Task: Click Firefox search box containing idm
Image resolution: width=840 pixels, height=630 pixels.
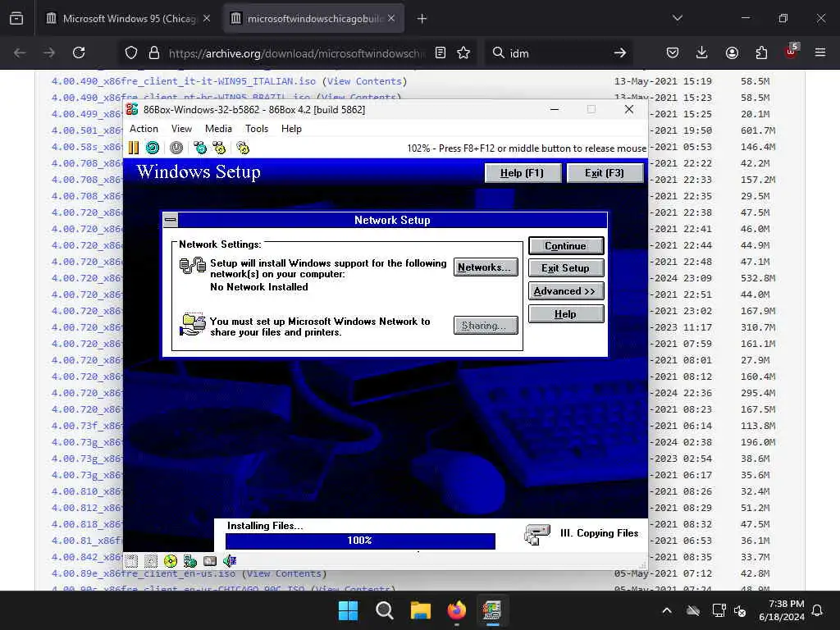Action: [x=557, y=52]
